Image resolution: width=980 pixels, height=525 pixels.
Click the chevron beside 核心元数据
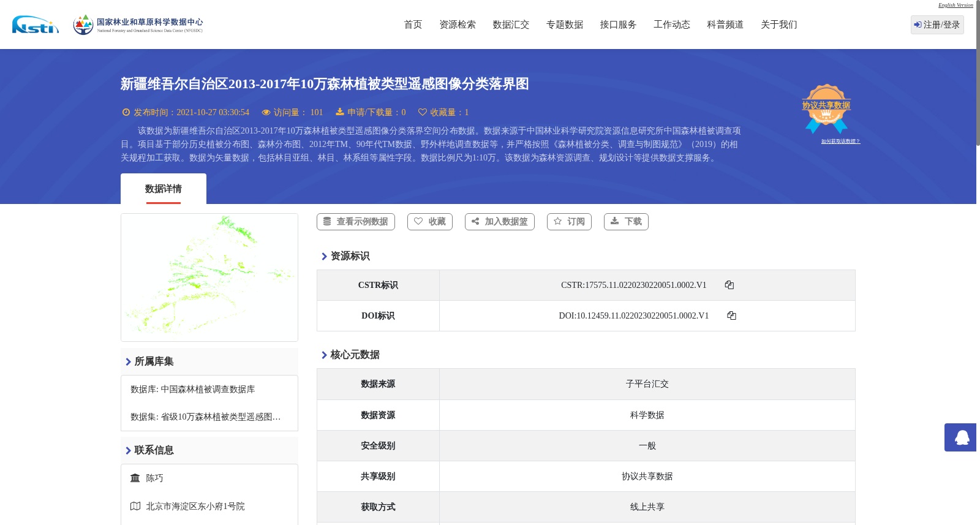[x=324, y=355]
